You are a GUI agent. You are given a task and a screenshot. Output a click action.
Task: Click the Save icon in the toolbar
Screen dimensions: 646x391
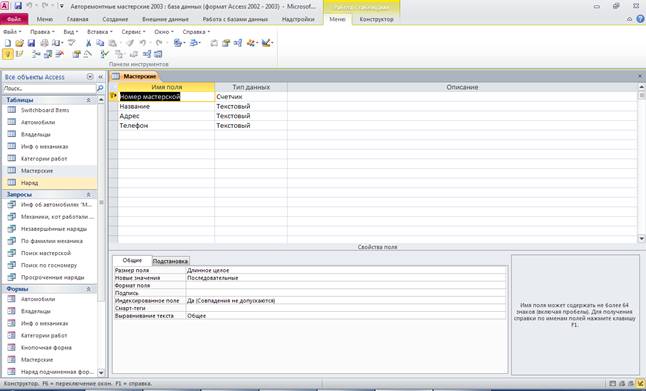[x=31, y=43]
